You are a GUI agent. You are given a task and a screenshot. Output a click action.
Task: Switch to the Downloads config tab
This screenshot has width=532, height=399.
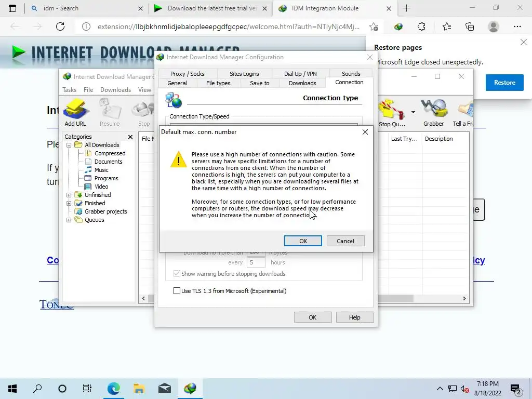coord(302,83)
